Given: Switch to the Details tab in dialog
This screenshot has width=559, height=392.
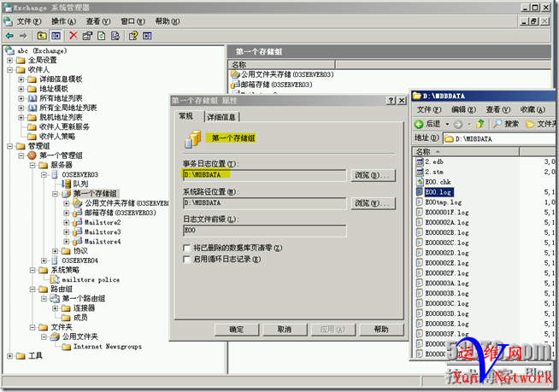Looking at the screenshot, I should [x=221, y=117].
